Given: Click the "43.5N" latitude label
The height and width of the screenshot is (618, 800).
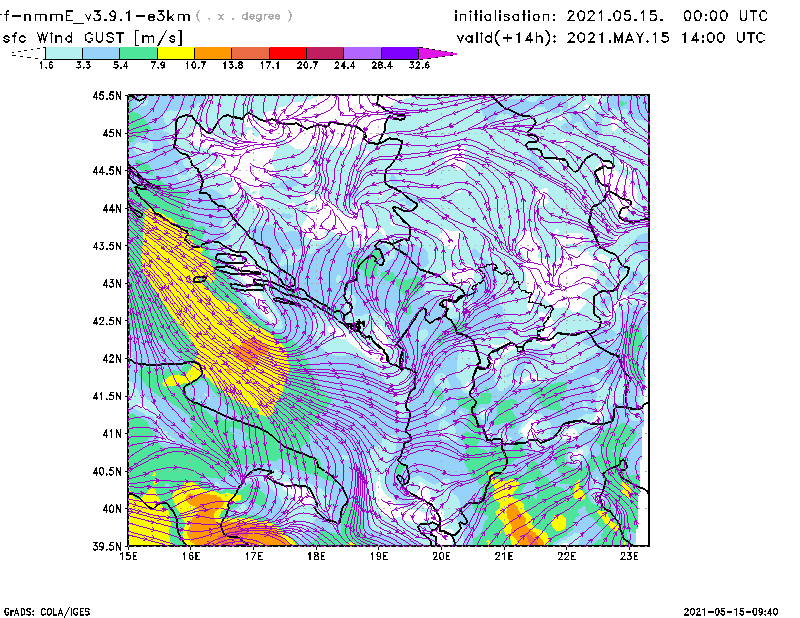Looking at the screenshot, I should pos(107,246).
